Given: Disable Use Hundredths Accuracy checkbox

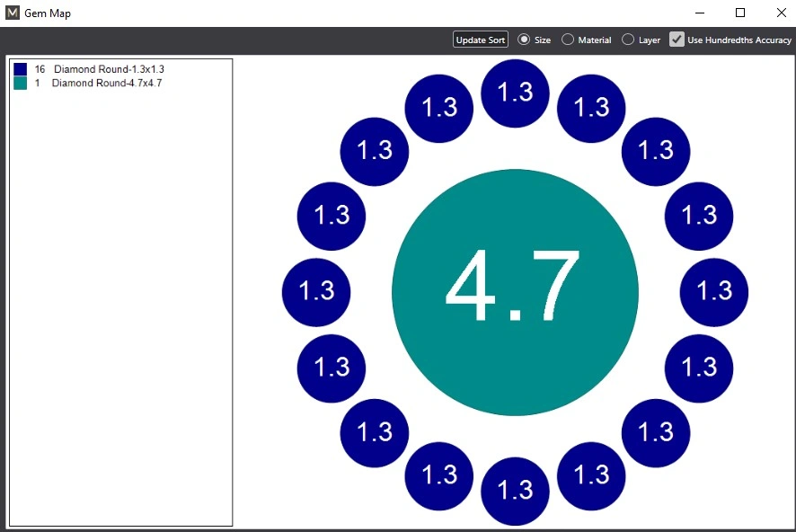Looking at the screenshot, I should click(677, 40).
